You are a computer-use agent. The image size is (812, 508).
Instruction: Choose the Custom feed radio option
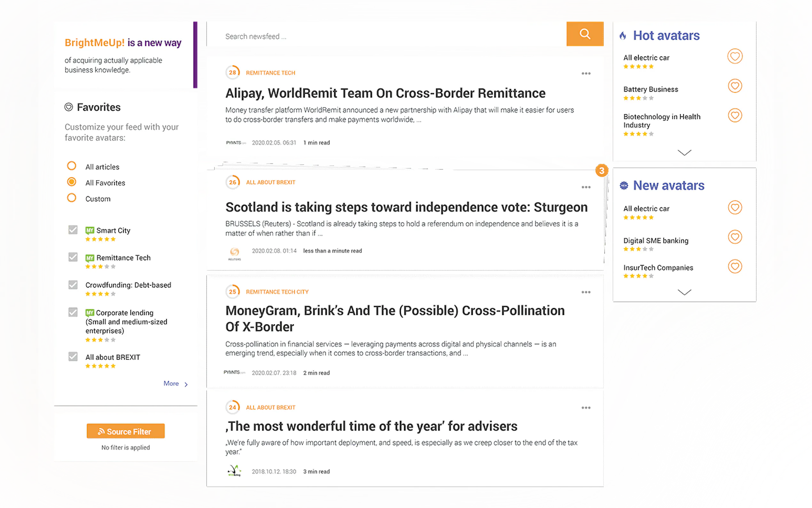72,198
